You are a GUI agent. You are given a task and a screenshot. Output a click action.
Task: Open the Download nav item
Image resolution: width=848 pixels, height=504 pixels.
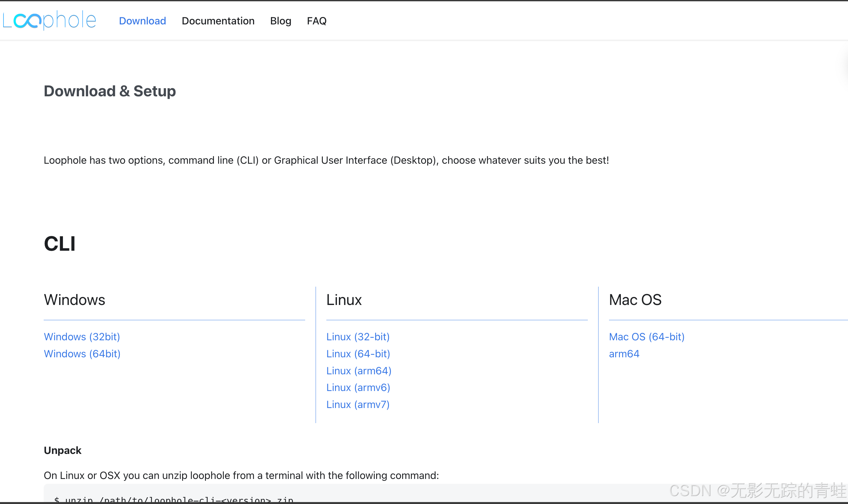pyautogui.click(x=142, y=21)
